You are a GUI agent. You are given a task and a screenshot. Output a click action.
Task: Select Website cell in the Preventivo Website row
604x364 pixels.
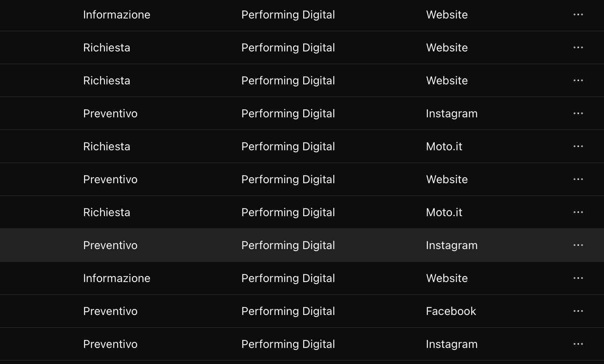pyautogui.click(x=447, y=179)
